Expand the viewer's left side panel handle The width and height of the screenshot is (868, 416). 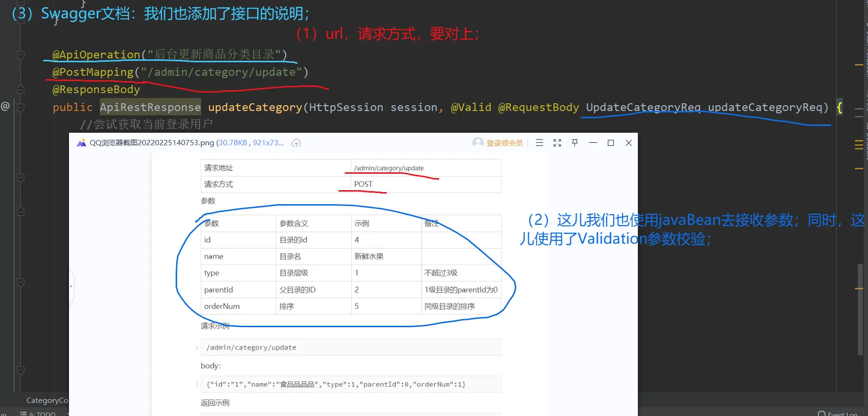pos(71,286)
